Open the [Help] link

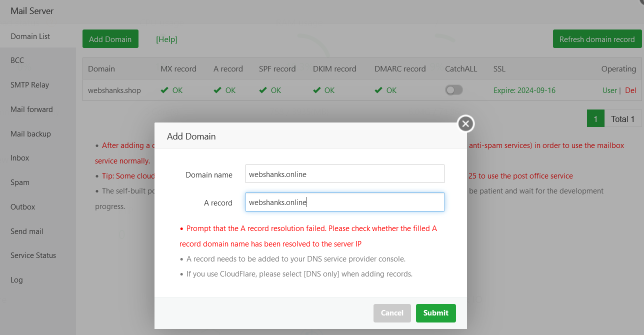click(166, 39)
